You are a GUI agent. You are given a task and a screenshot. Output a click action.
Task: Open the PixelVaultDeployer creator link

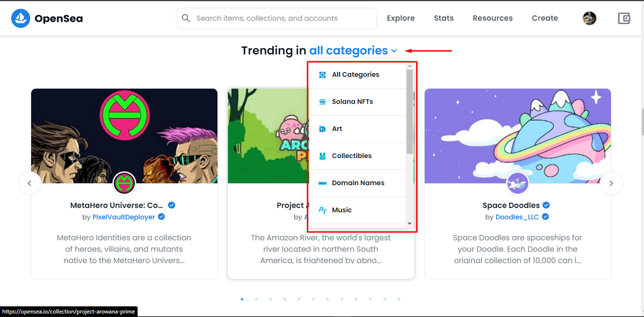click(124, 217)
